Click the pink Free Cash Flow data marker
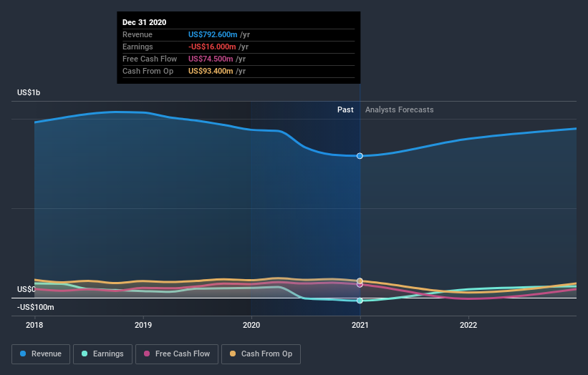Image resolution: width=588 pixels, height=375 pixels. point(360,285)
